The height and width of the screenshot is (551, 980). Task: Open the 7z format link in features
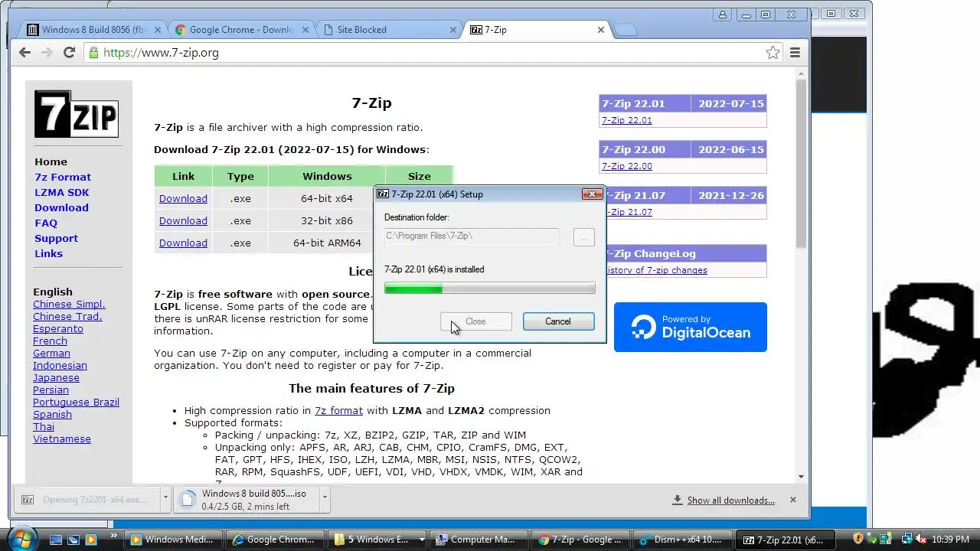click(338, 410)
